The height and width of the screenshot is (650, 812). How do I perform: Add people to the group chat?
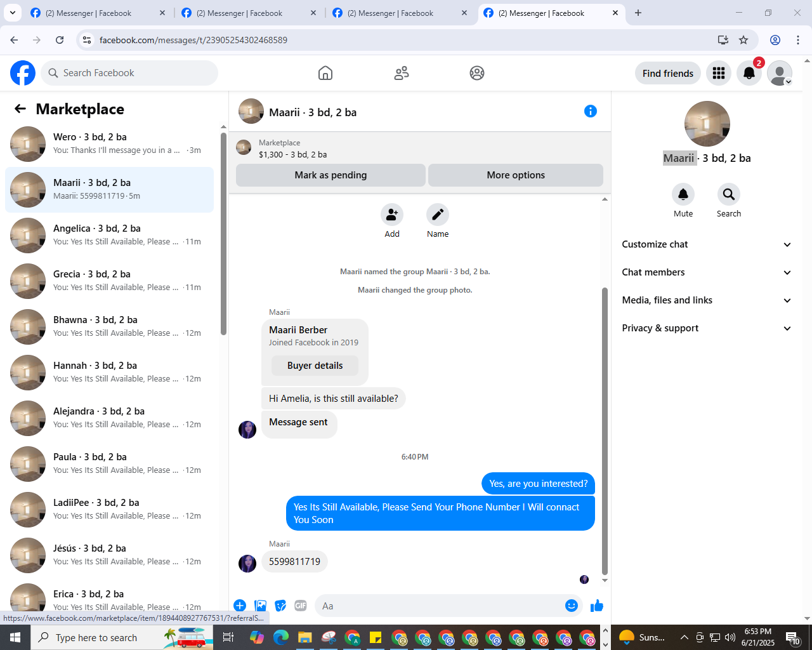392,215
